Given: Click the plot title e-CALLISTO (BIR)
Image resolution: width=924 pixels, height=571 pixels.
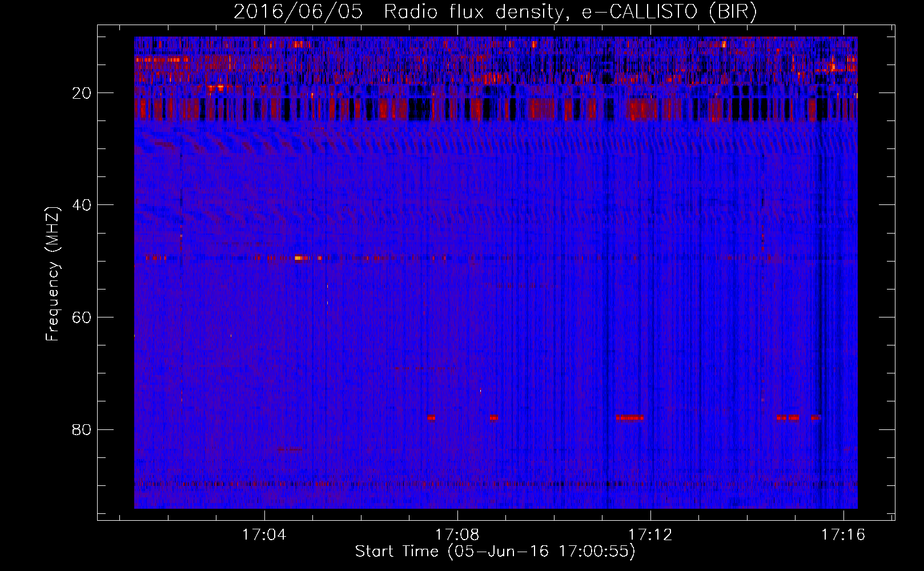Looking at the screenshot, I should pyautogui.click(x=669, y=12).
